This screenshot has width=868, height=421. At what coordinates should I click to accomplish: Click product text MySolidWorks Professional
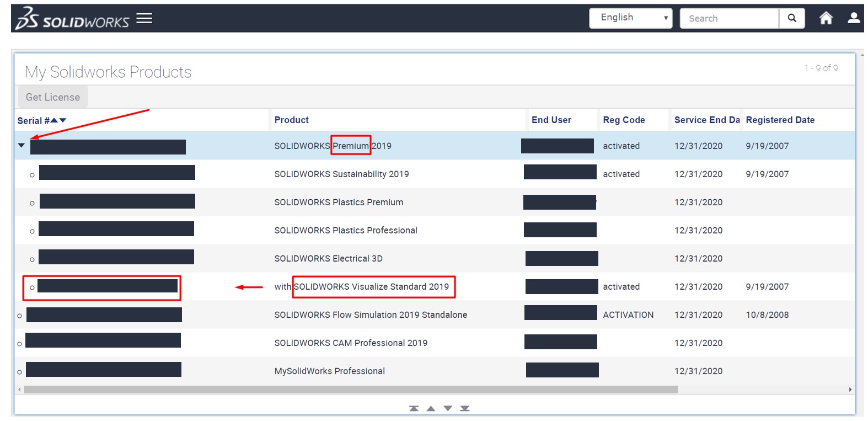(x=329, y=371)
